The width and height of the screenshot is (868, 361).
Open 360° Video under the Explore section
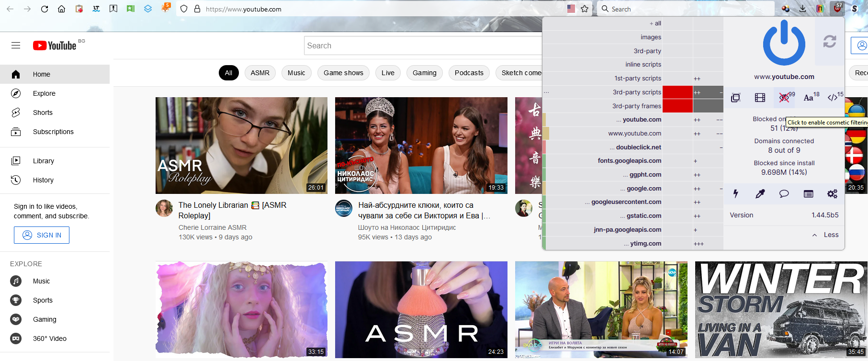(55, 338)
